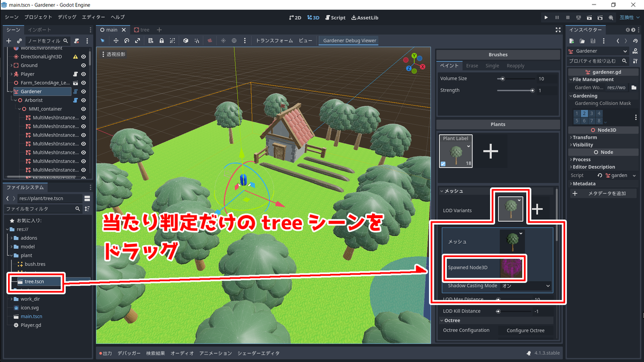Click メタデータを追加 button
644x362 pixels.
click(x=603, y=194)
